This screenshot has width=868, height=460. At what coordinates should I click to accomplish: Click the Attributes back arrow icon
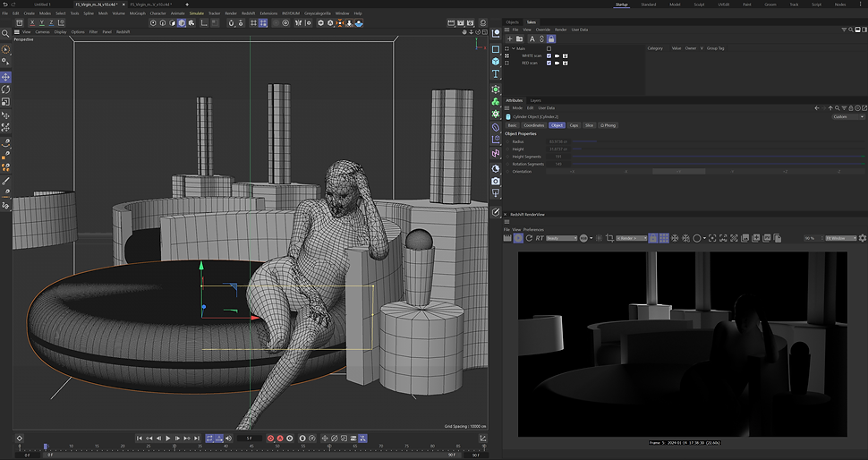816,108
